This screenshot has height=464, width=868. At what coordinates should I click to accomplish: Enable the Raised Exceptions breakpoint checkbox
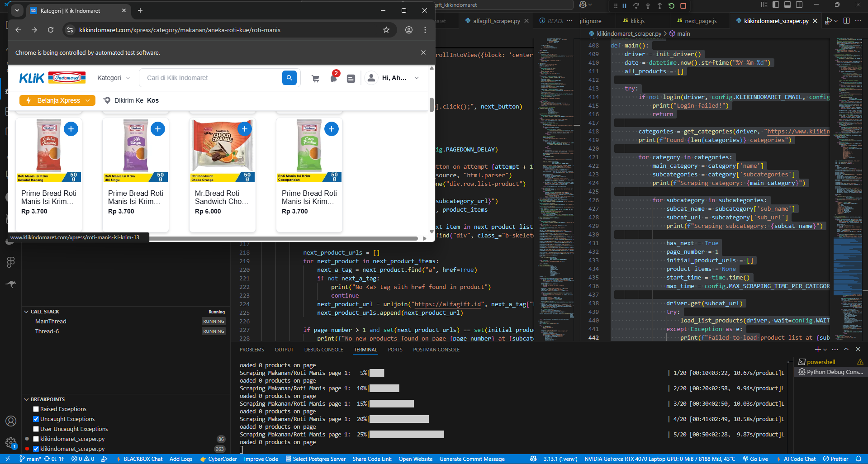click(x=36, y=409)
